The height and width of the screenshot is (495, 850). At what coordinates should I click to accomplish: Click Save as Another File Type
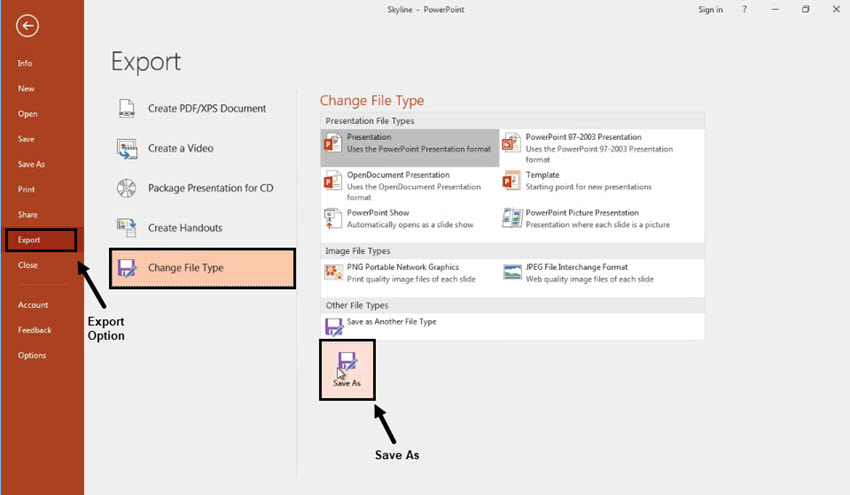pos(391,322)
